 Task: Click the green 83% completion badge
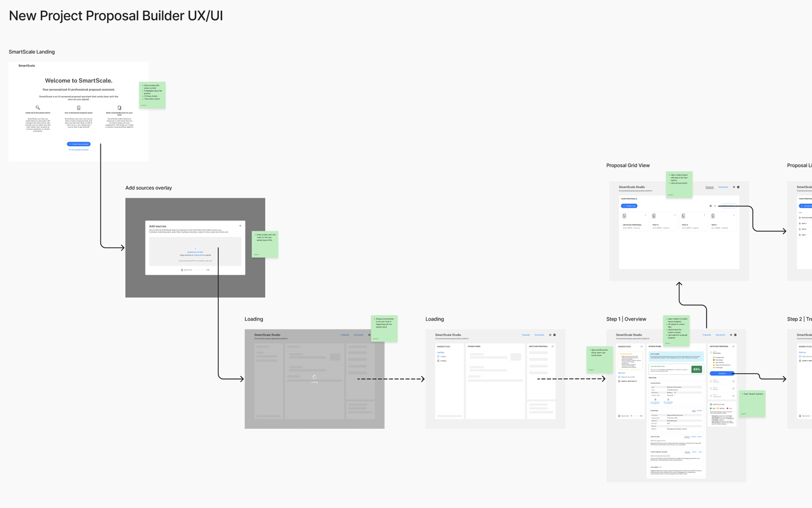click(x=696, y=369)
